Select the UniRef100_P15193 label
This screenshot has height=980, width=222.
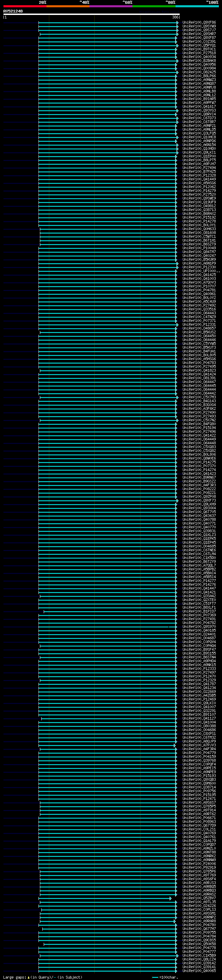199,776
